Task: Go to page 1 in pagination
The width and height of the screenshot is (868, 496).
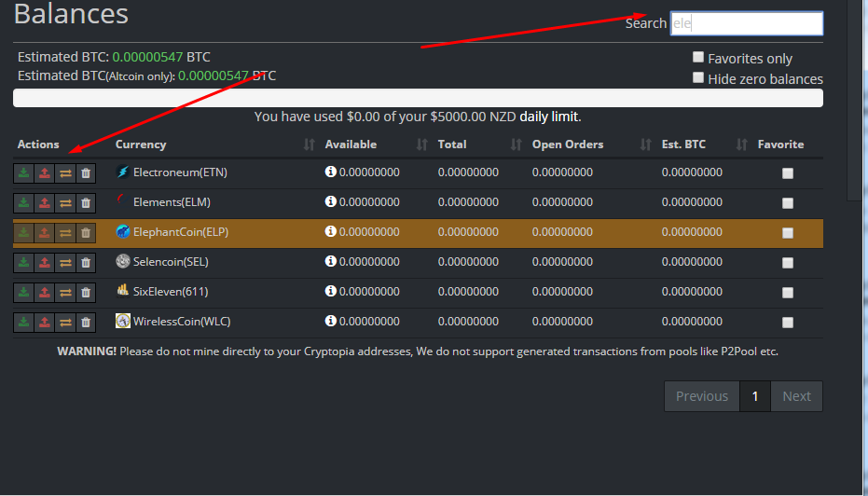Action: [755, 396]
